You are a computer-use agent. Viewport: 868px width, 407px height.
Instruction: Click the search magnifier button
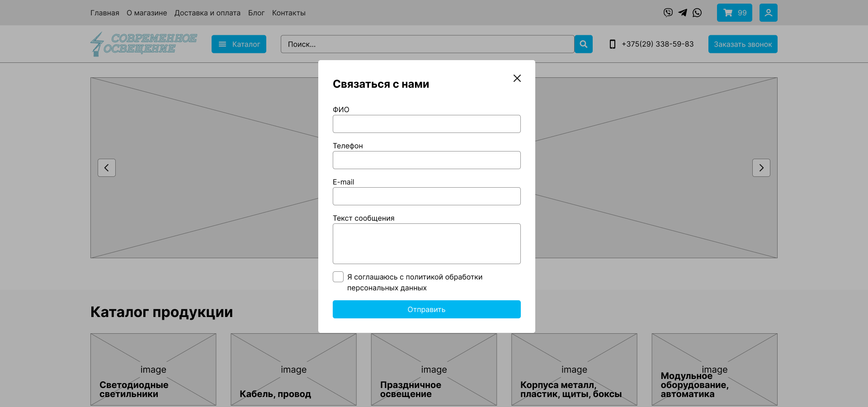pyautogui.click(x=583, y=44)
